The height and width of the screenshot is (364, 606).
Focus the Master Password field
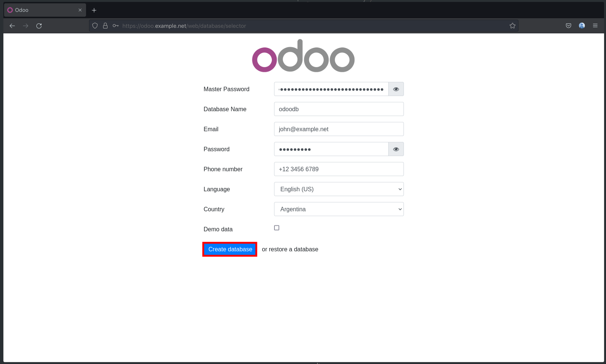pos(331,89)
